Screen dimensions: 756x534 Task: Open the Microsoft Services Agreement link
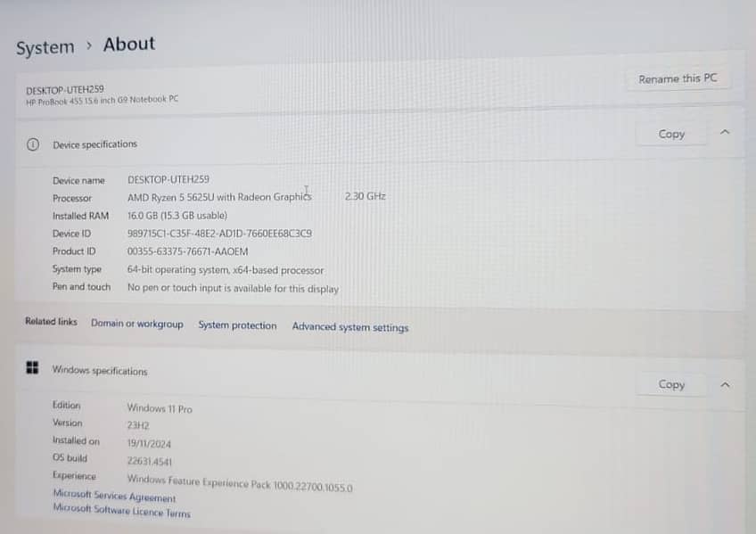(x=114, y=496)
